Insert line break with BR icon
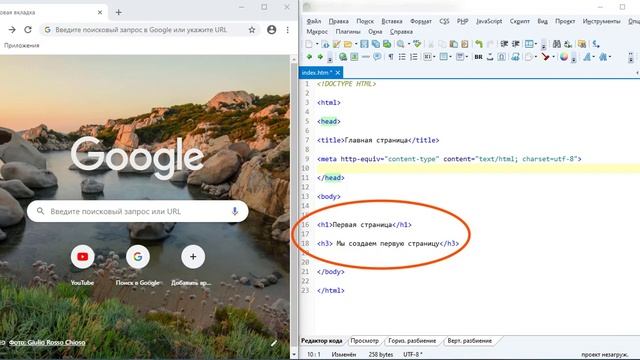The height and width of the screenshot is (360, 640). [x=478, y=57]
